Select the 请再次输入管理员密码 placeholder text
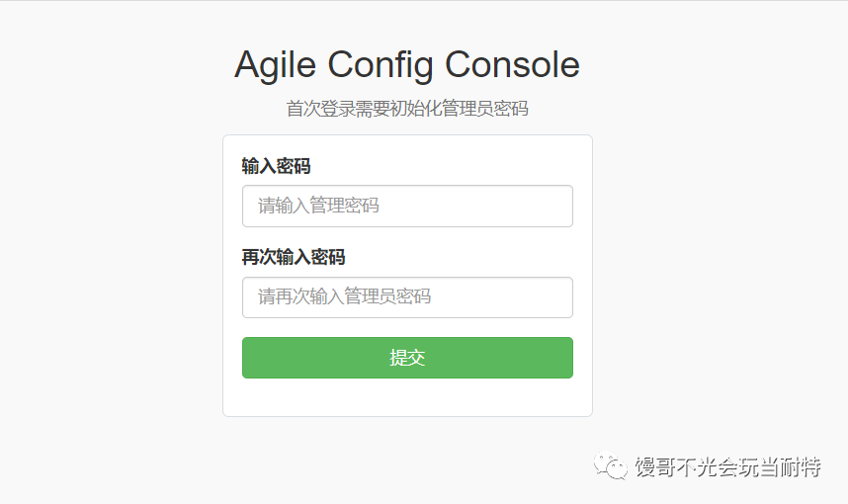The height and width of the screenshot is (504, 848). coord(345,296)
